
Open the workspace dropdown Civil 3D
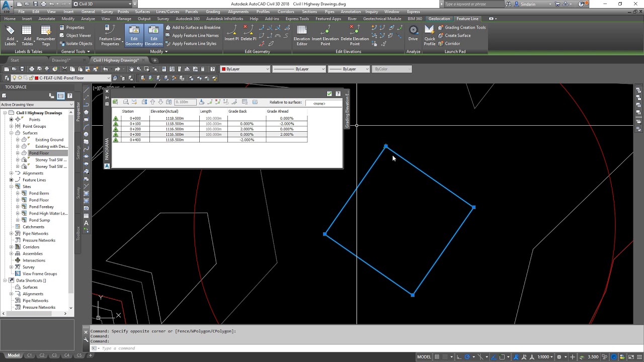tap(103, 4)
